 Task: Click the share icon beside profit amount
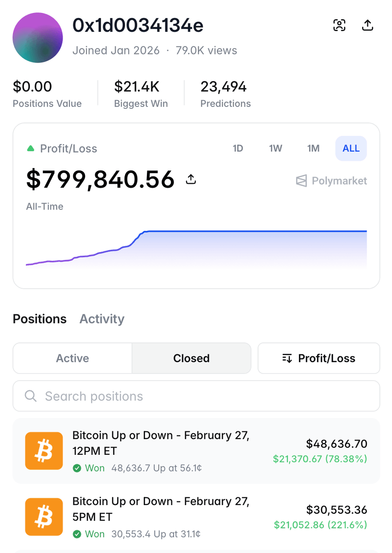pyautogui.click(x=191, y=179)
